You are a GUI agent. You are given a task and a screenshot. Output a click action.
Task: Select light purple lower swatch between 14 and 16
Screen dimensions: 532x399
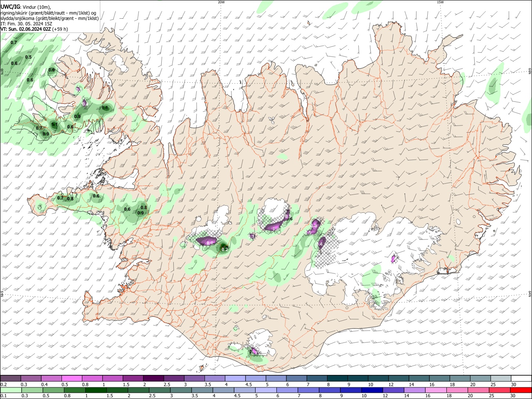tap(414, 390)
